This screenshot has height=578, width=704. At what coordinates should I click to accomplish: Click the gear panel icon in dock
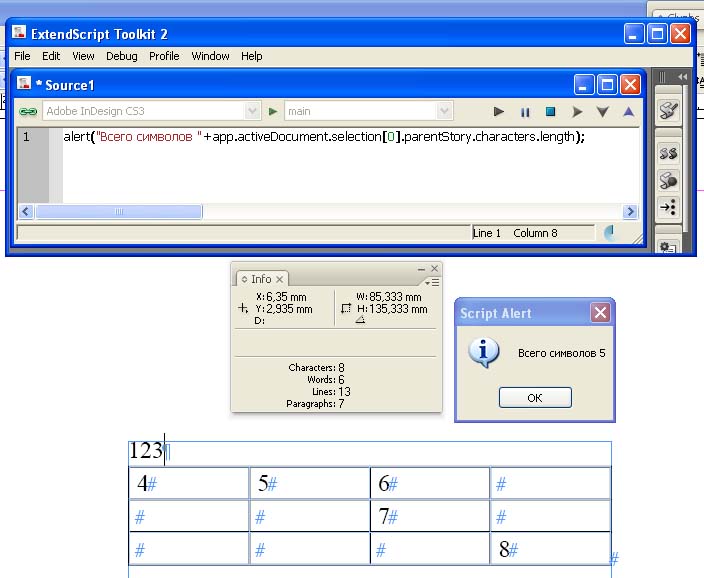click(x=668, y=247)
